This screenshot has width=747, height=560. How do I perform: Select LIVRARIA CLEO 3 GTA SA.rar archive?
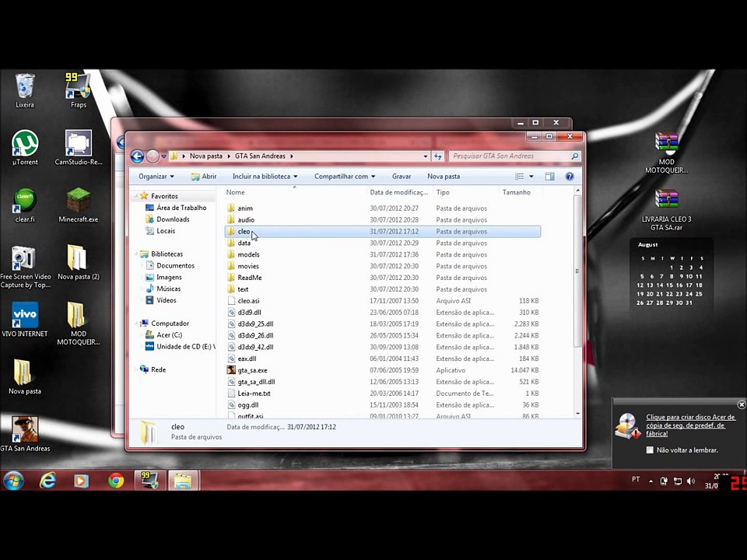point(666,209)
